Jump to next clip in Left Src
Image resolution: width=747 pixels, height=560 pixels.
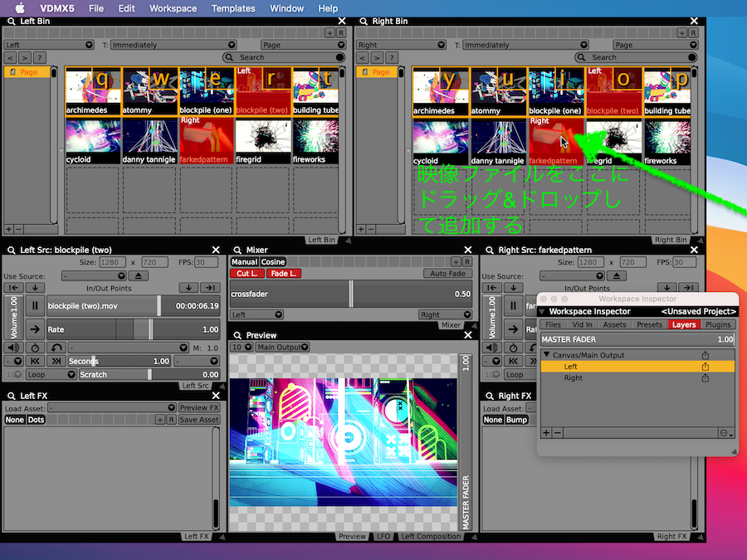coord(56,361)
